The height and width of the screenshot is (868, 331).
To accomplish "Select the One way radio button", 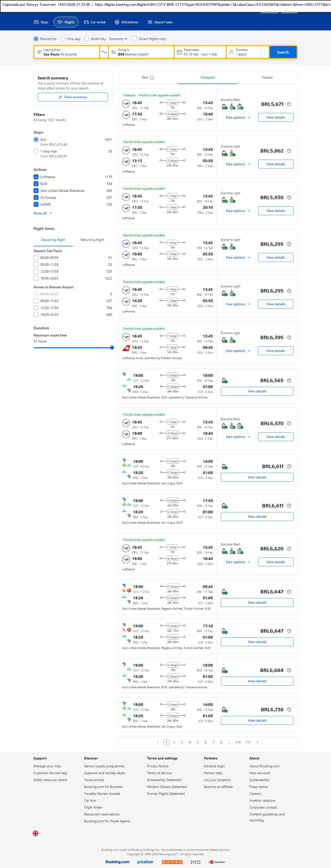I will (x=63, y=39).
